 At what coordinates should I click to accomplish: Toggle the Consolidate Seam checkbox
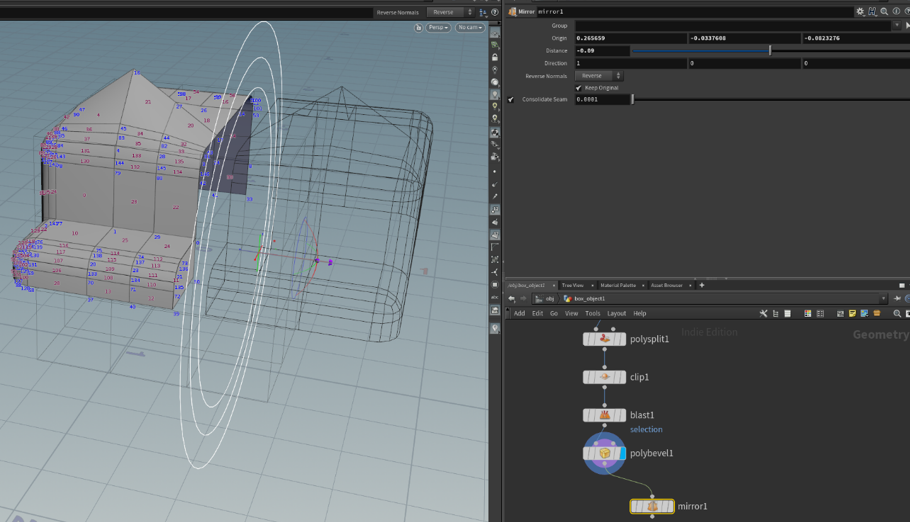point(511,100)
